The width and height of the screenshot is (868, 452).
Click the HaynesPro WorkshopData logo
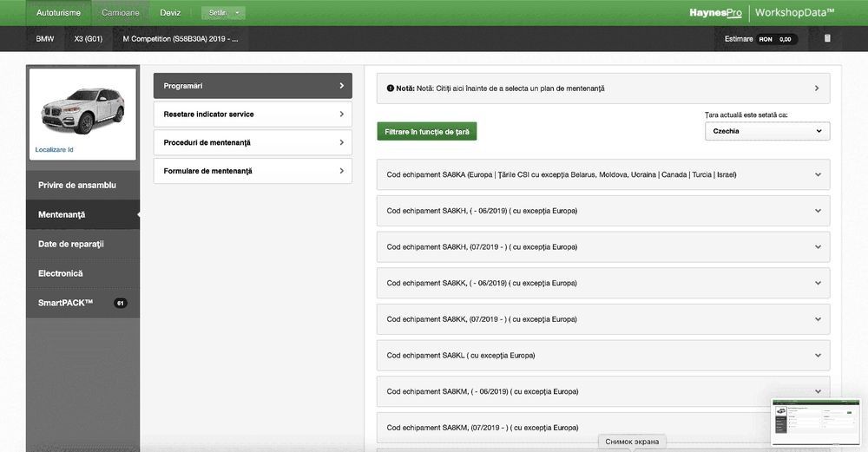[x=761, y=13]
